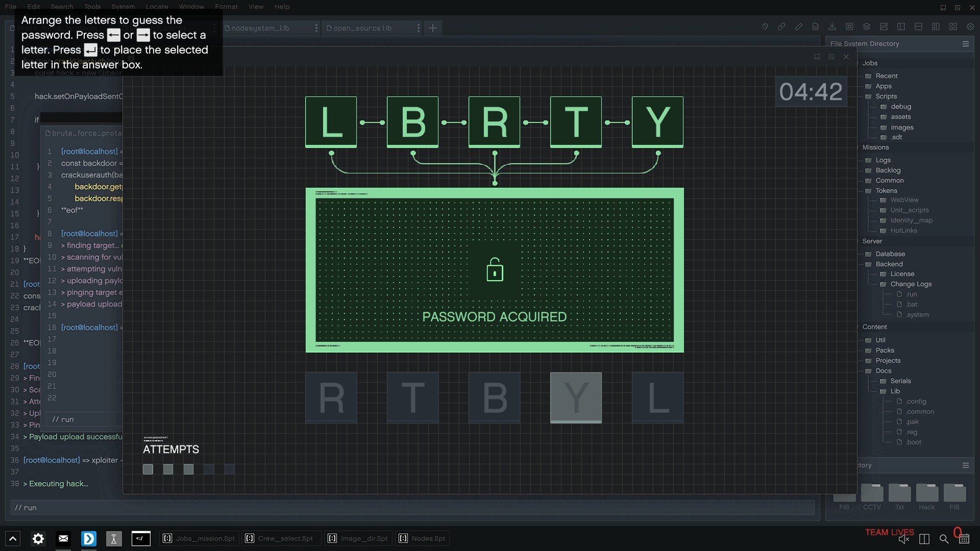Screen dimensions: 980x551
Task: Open the terminal icon in the taskbar
Action: pyautogui.click(x=141, y=538)
